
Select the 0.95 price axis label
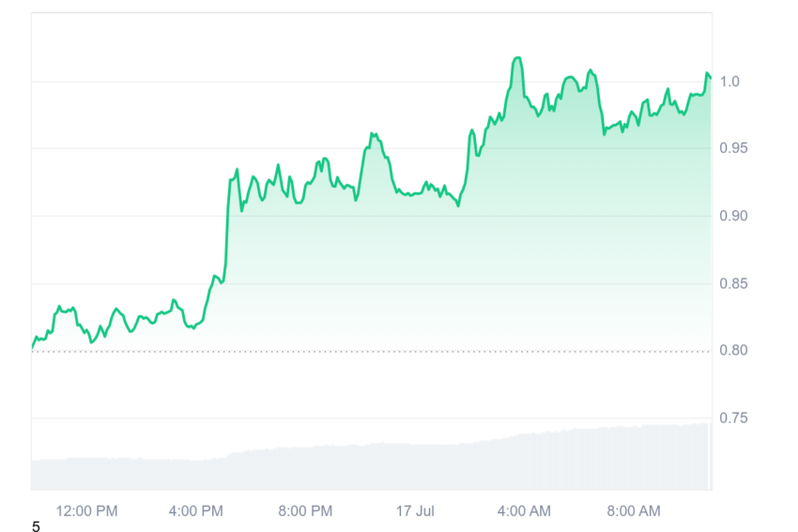tap(733, 148)
